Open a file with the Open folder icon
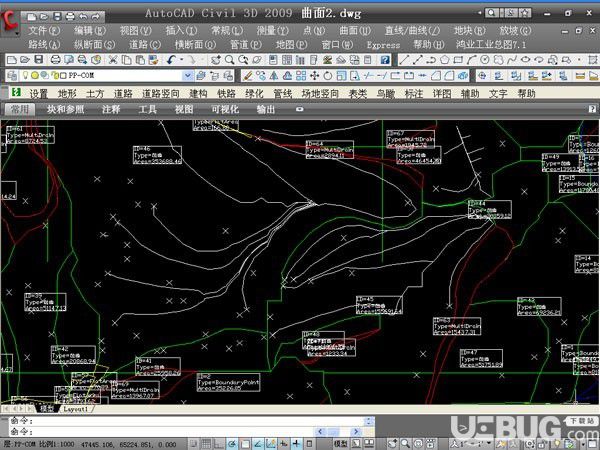 [x=25, y=60]
